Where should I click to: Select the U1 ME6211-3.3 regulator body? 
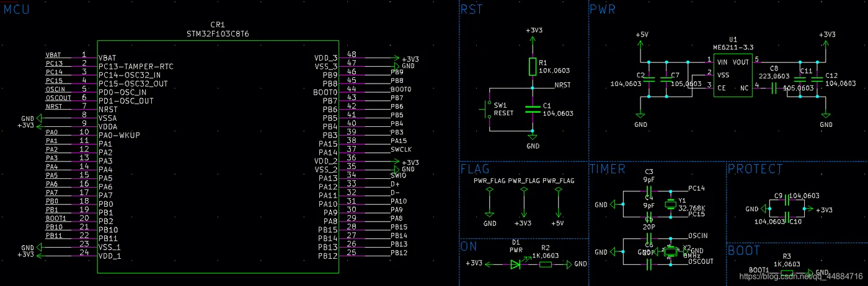(732, 74)
